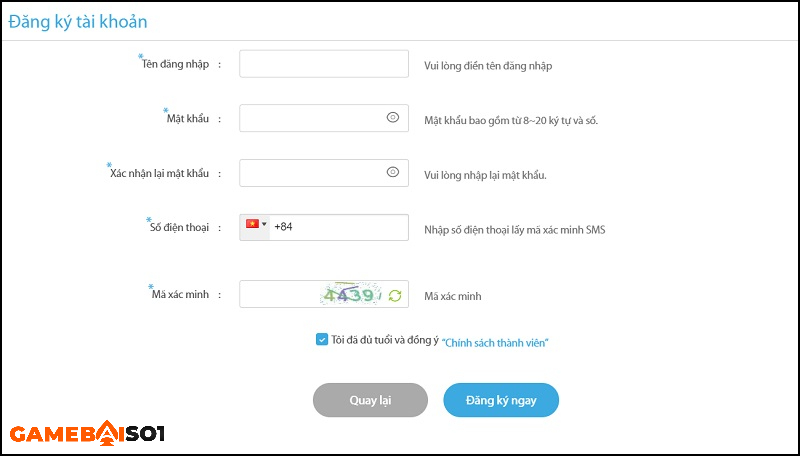This screenshot has width=800, height=456.
Task: Click the Số điện thoại label
Action: tap(179, 227)
